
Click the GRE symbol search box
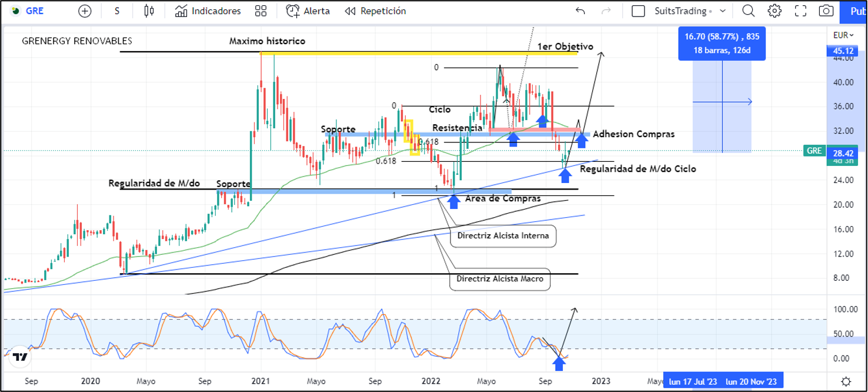tap(34, 11)
